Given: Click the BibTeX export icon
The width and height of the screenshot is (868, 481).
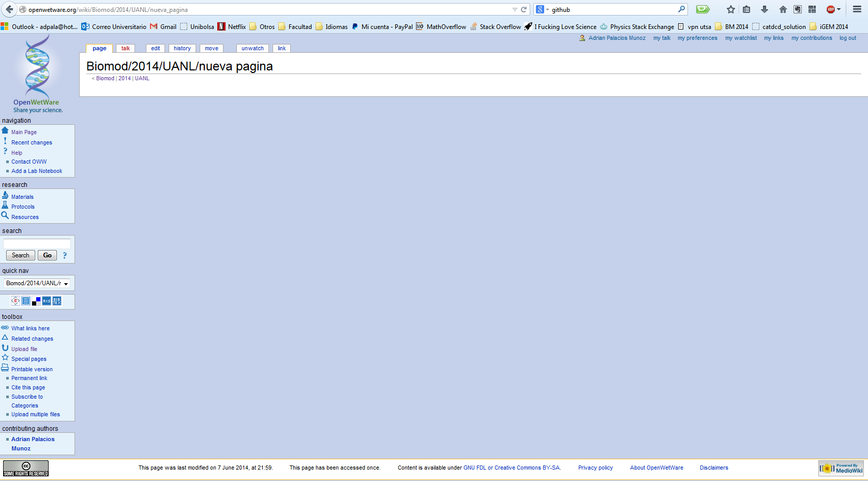Looking at the screenshot, I should (57, 301).
